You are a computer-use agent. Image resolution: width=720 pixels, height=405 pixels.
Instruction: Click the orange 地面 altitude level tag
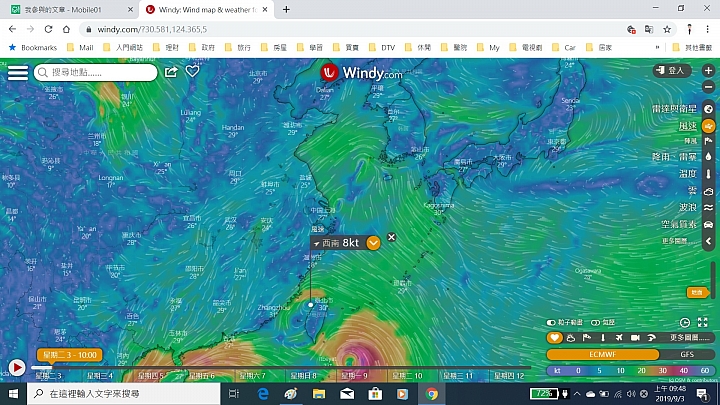pos(697,292)
